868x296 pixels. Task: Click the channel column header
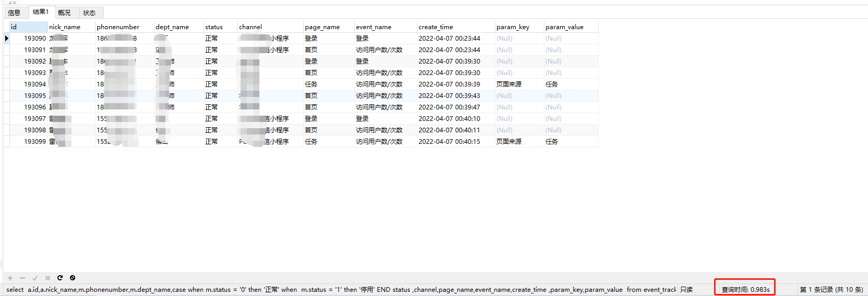[270, 27]
